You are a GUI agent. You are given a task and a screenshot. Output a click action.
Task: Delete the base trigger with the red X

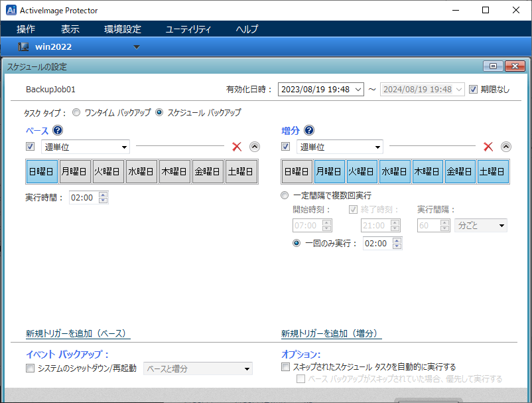pos(237,147)
